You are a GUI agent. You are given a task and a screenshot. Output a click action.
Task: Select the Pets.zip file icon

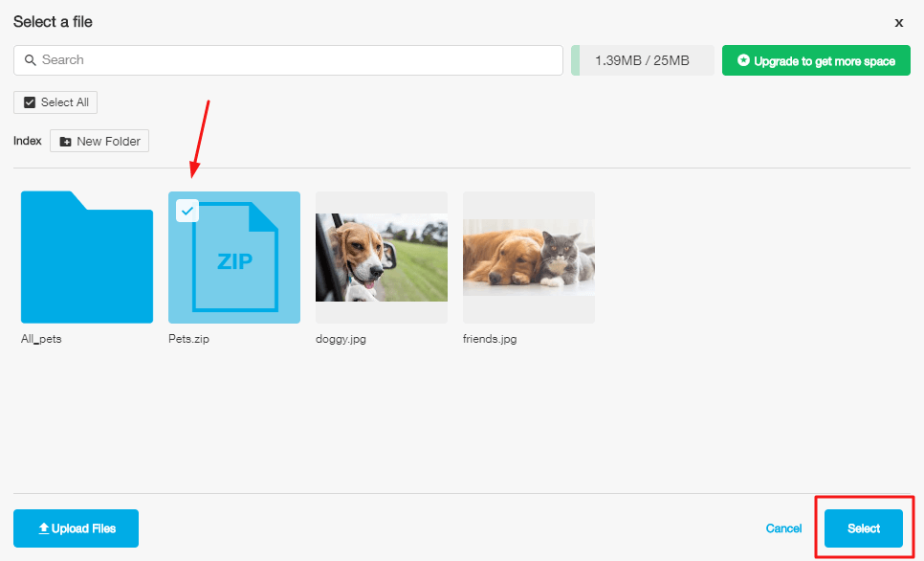tap(234, 258)
